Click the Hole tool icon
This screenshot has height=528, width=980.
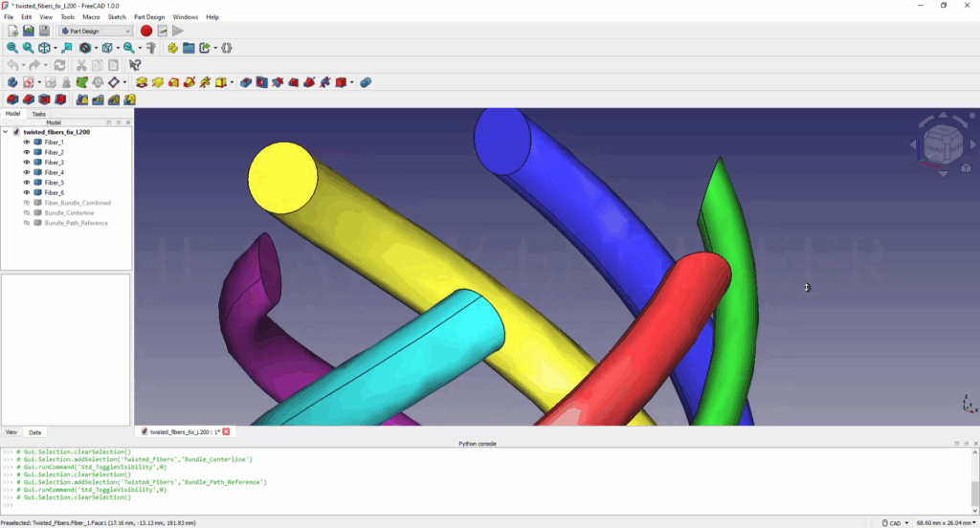pos(261,82)
